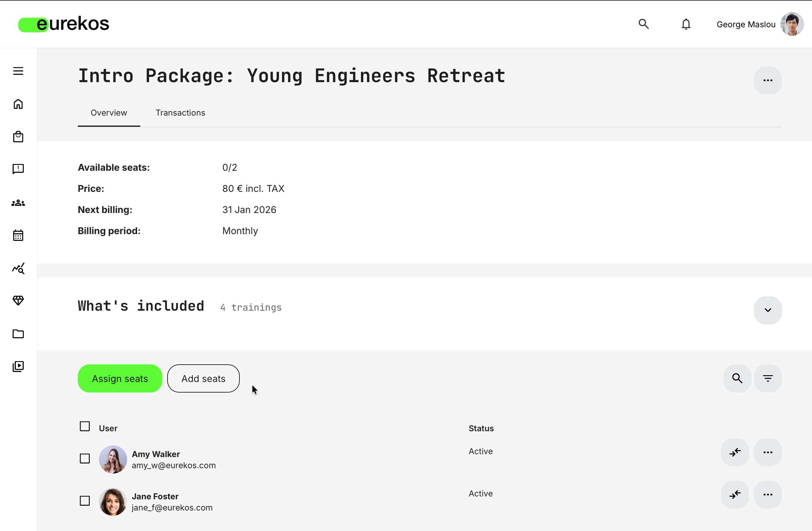
Task: Open the Home dashboard from the sidebar
Action: (18, 104)
